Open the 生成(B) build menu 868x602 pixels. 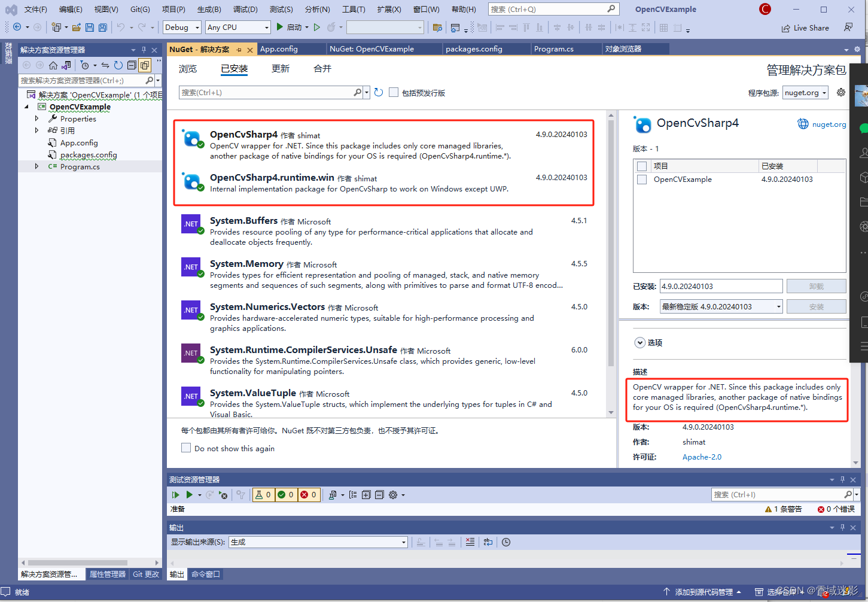[209, 9]
